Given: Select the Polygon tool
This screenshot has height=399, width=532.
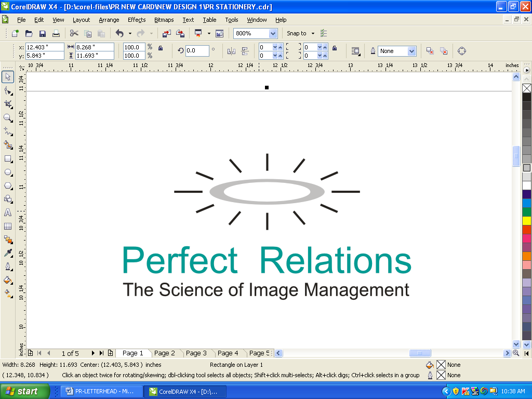Looking at the screenshot, I should (x=8, y=186).
